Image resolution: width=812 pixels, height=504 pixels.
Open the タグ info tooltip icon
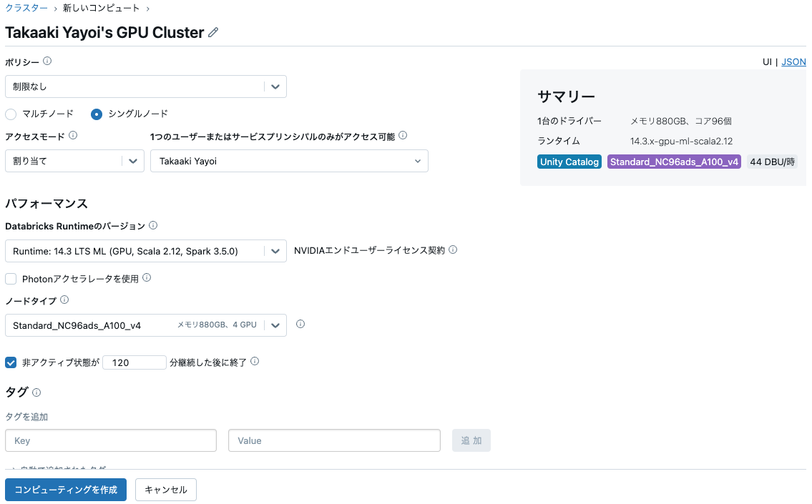point(34,392)
